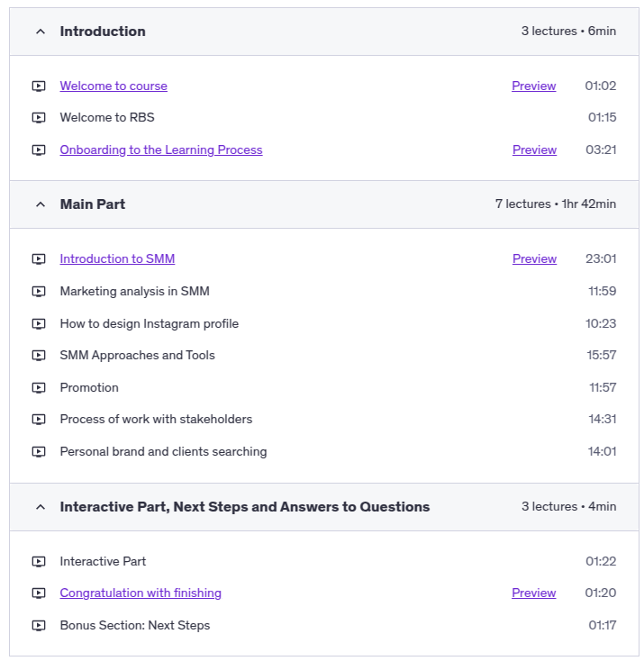Preview the Welcome to course lecture
Image resolution: width=644 pixels, height=661 pixels.
click(533, 86)
